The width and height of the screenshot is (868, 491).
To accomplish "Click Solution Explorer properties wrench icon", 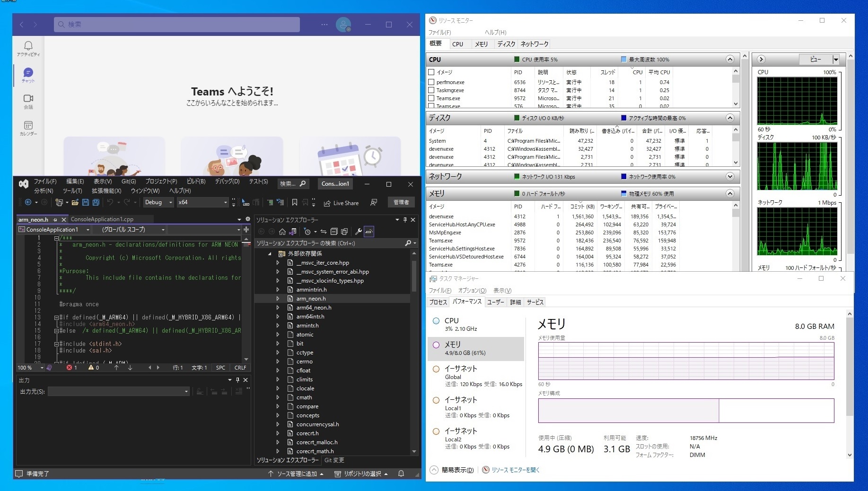I will [x=358, y=232].
